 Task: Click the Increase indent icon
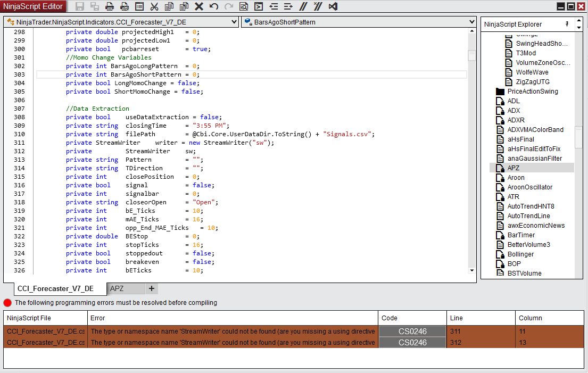[x=288, y=7]
